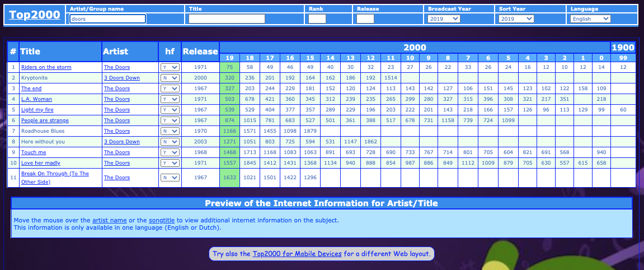644x270 pixels.
Task: Click the Rank search input field
Action: click(317, 18)
